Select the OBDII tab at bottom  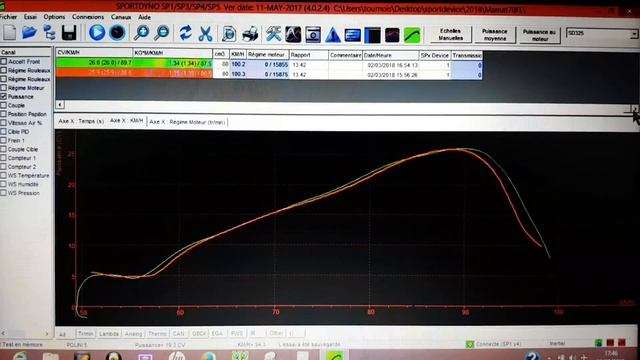199,334
